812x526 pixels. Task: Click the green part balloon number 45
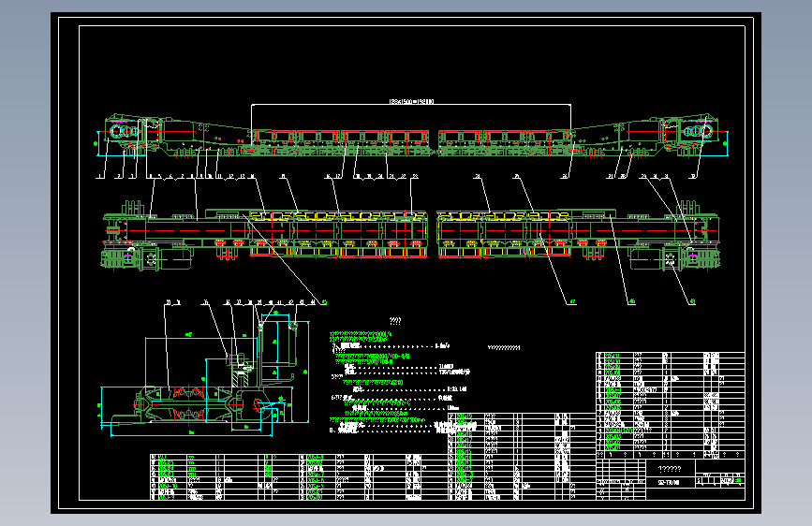324,301
